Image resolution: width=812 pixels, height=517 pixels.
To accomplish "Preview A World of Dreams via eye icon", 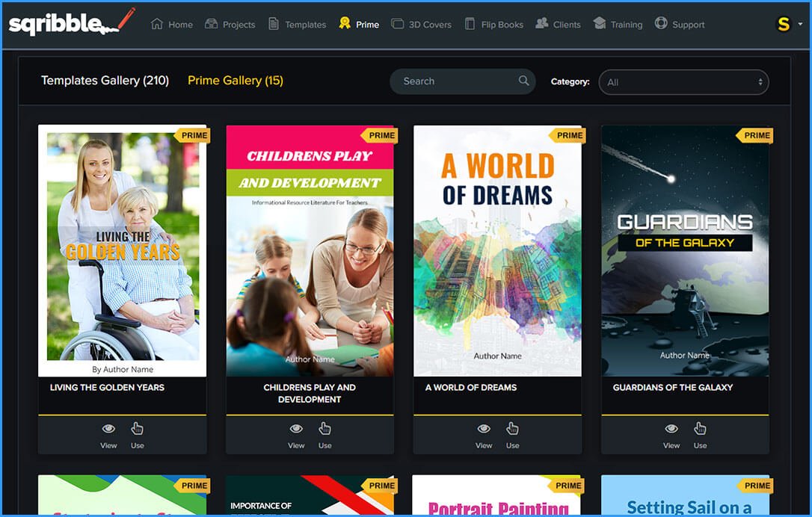I will (x=484, y=429).
